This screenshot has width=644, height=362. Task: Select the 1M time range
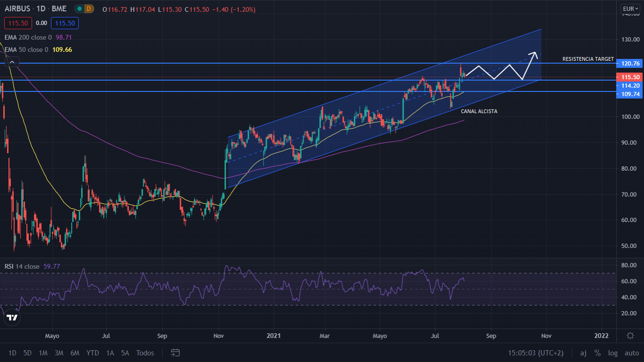(x=43, y=353)
